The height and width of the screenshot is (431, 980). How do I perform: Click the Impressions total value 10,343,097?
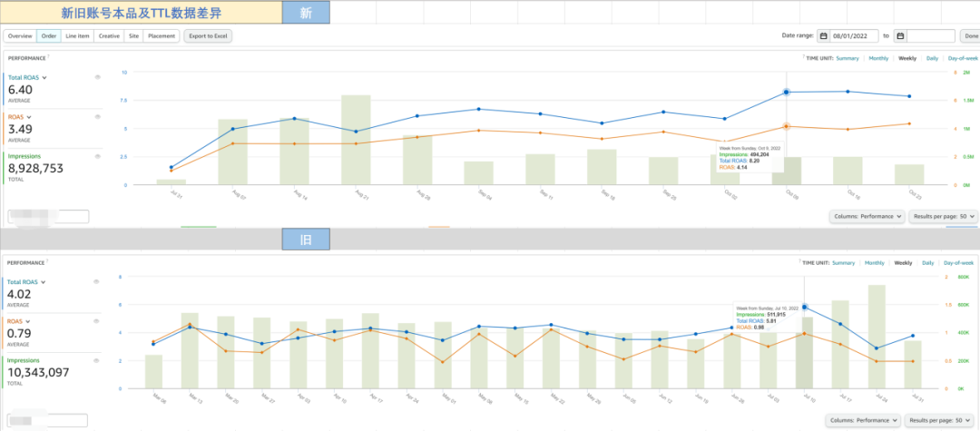pos(38,372)
